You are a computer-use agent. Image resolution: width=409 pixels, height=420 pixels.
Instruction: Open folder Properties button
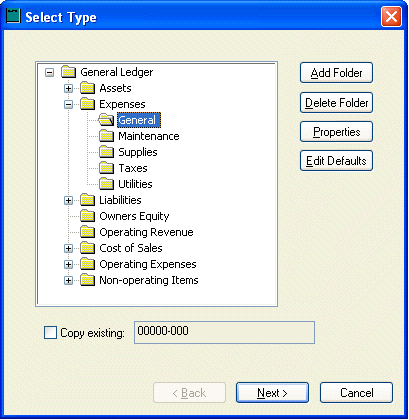point(336,132)
